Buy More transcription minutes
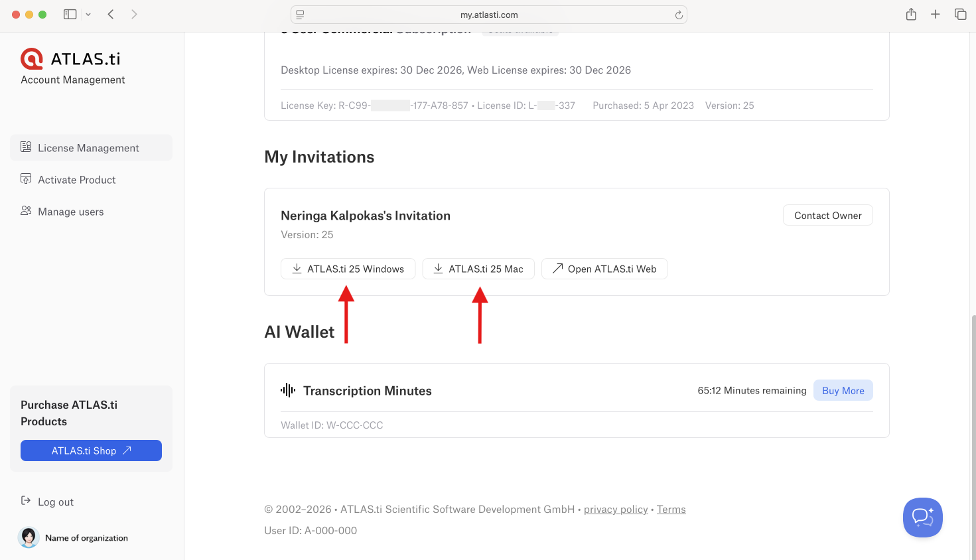Screen dimensions: 976x560 point(843,391)
